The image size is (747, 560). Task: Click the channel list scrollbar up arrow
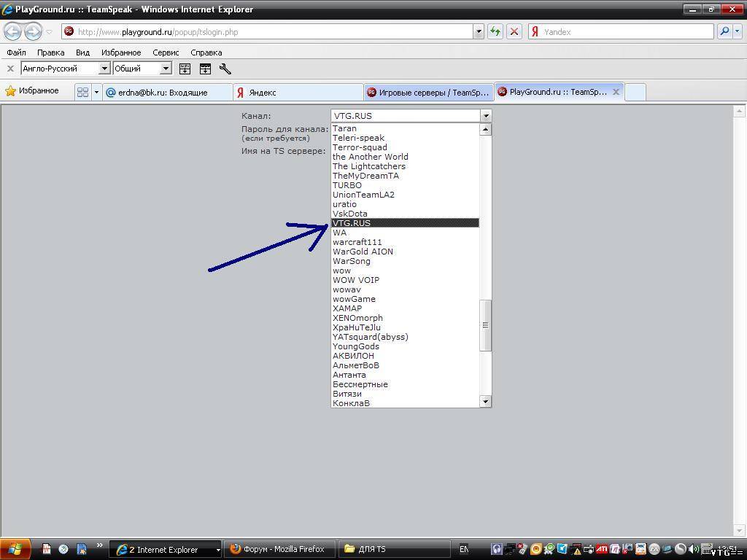point(485,129)
